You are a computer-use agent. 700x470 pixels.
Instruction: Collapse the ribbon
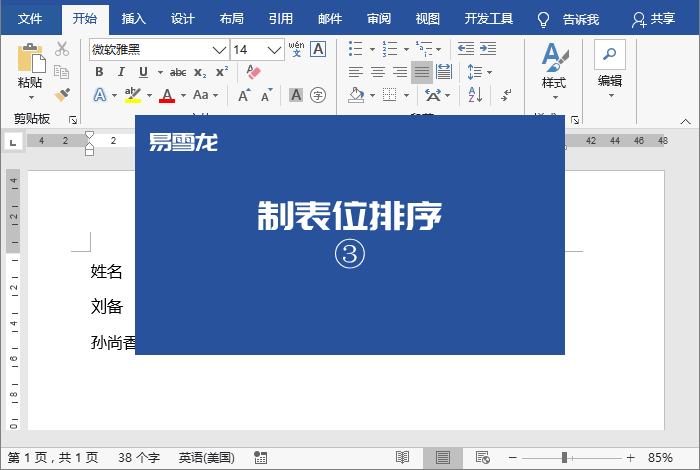(x=685, y=121)
